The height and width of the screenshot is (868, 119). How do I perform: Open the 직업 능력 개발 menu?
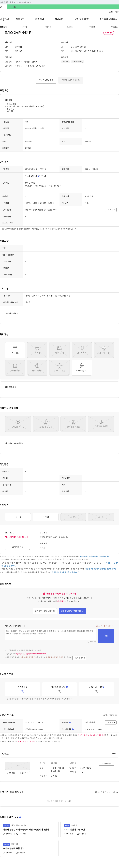pyautogui.click(x=81, y=19)
